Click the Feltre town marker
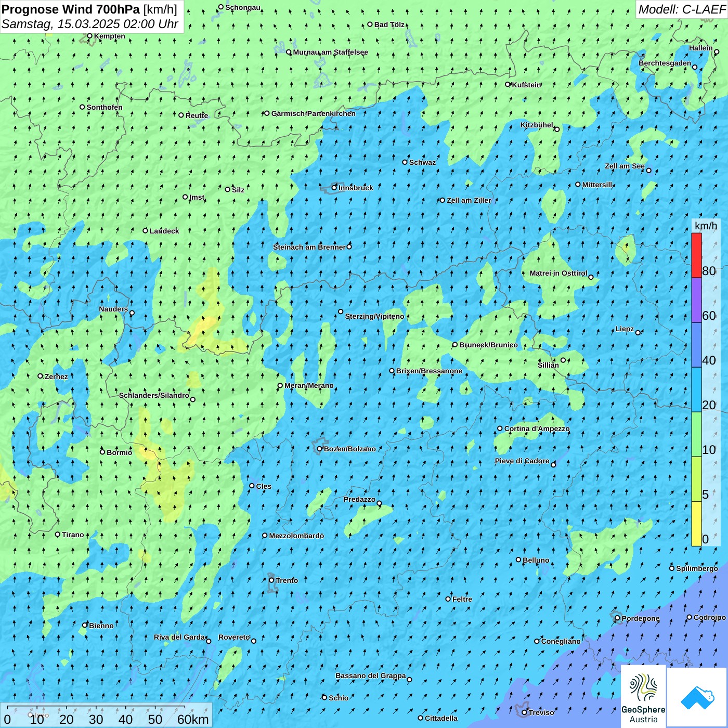This screenshot has width=728, height=728. click(448, 599)
